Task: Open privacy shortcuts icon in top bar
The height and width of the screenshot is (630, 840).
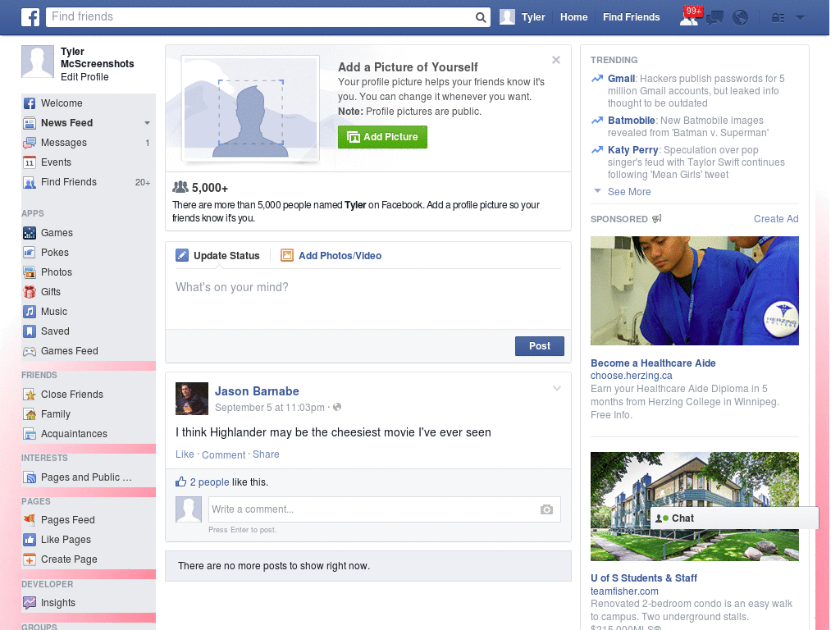Action: [x=778, y=18]
